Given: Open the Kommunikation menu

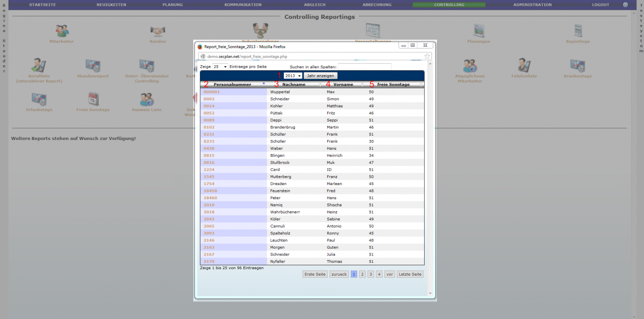Looking at the screenshot, I should (x=243, y=5).
